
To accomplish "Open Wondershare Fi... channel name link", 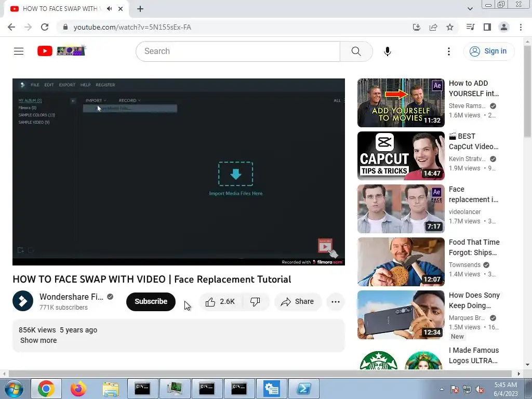I will click(71, 297).
